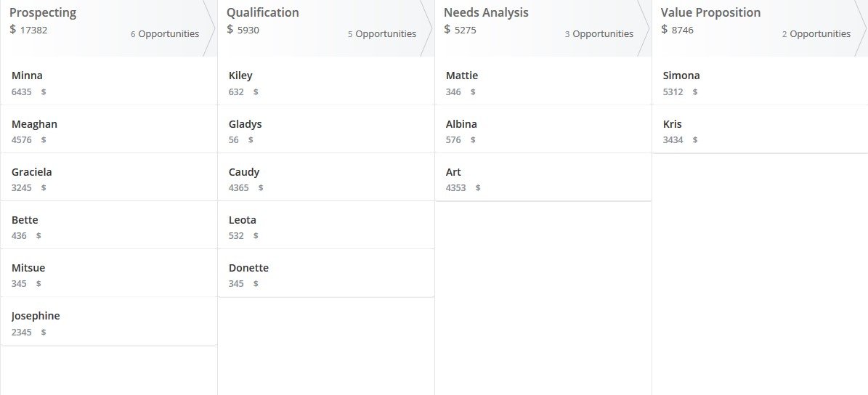This screenshot has height=395, width=868.
Task: Select the Donette opportunity card
Action: pos(326,275)
